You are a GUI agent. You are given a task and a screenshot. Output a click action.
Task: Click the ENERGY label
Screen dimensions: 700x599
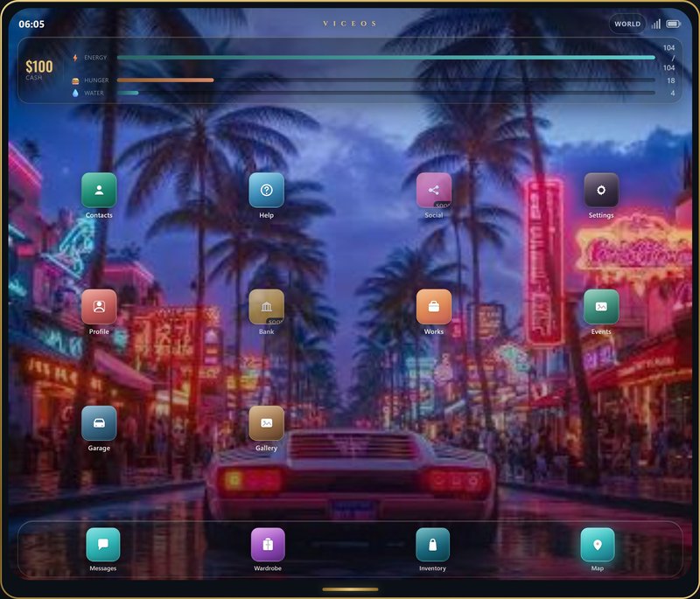click(x=95, y=58)
